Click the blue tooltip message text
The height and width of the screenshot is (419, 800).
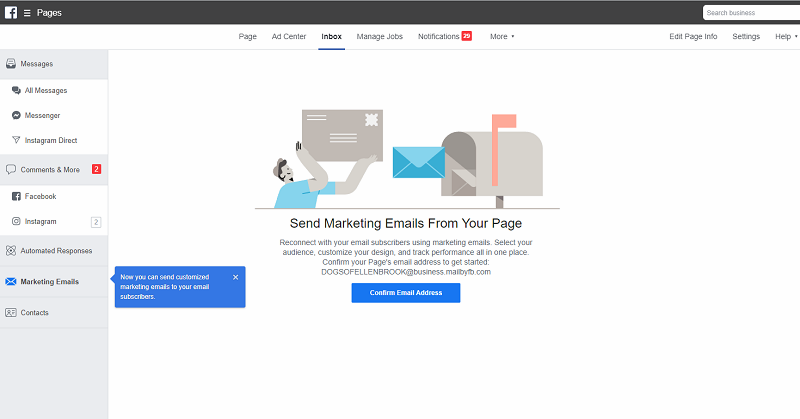pyautogui.click(x=165, y=287)
